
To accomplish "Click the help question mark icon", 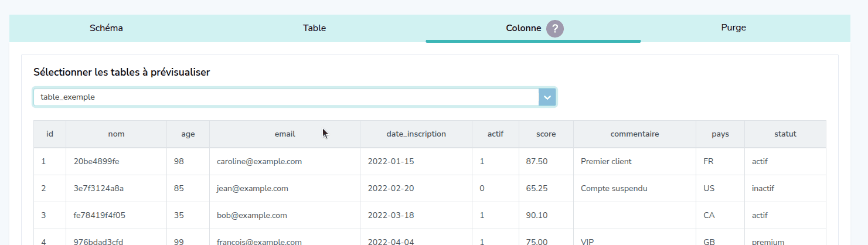I will click(554, 29).
